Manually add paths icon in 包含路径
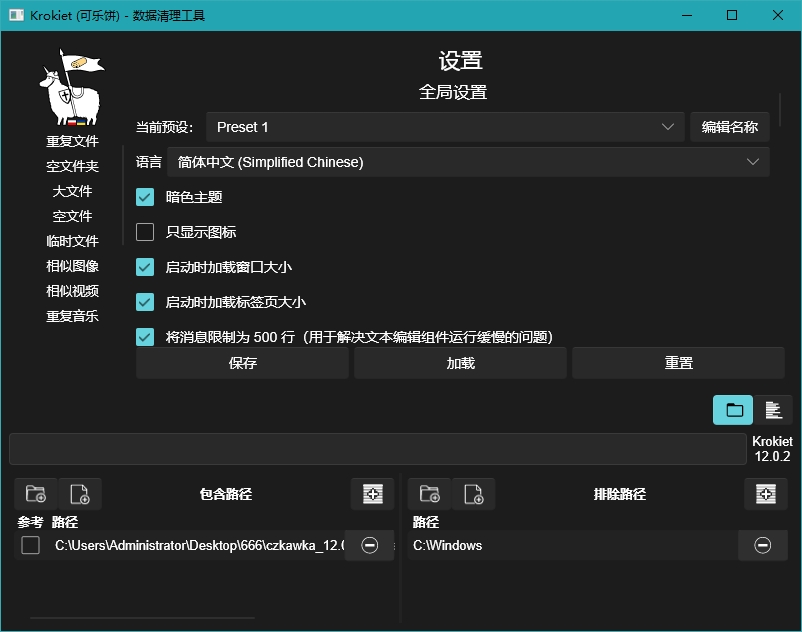This screenshot has height=632, width=802. (372, 494)
